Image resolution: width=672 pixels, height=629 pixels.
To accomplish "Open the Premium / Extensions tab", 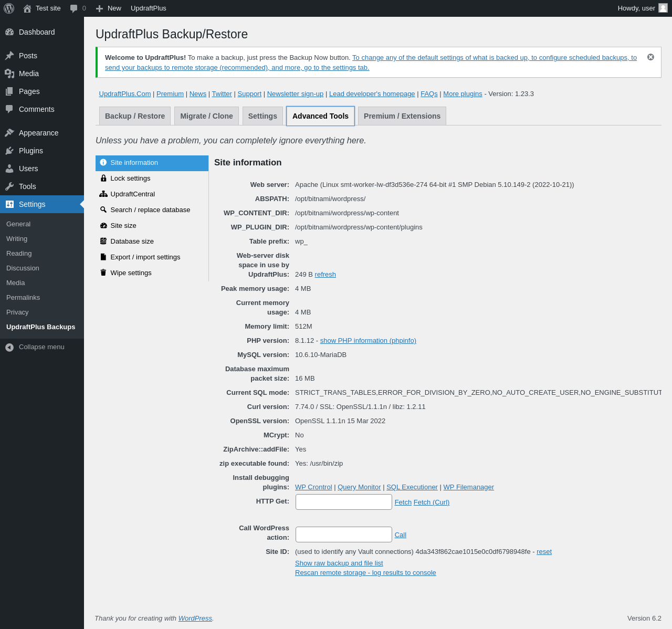I will click(x=402, y=116).
